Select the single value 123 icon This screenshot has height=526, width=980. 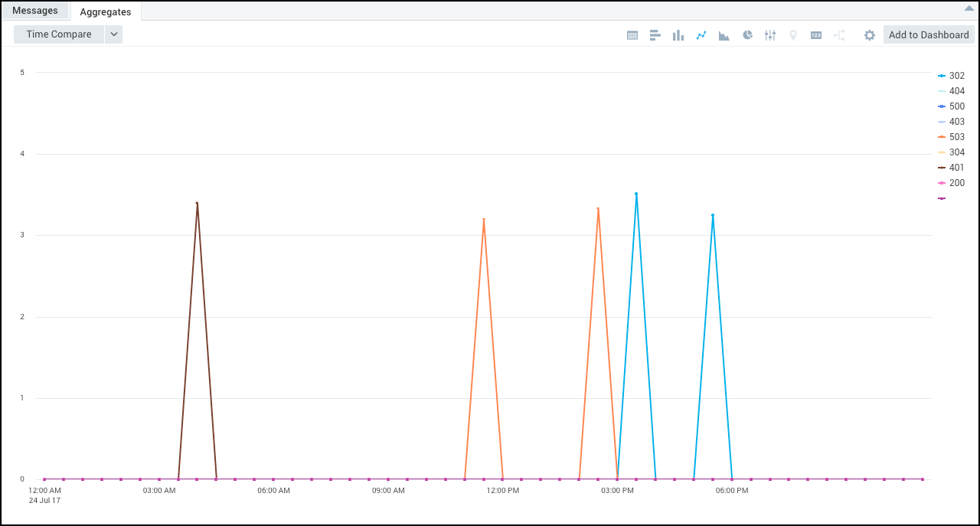[x=816, y=35]
